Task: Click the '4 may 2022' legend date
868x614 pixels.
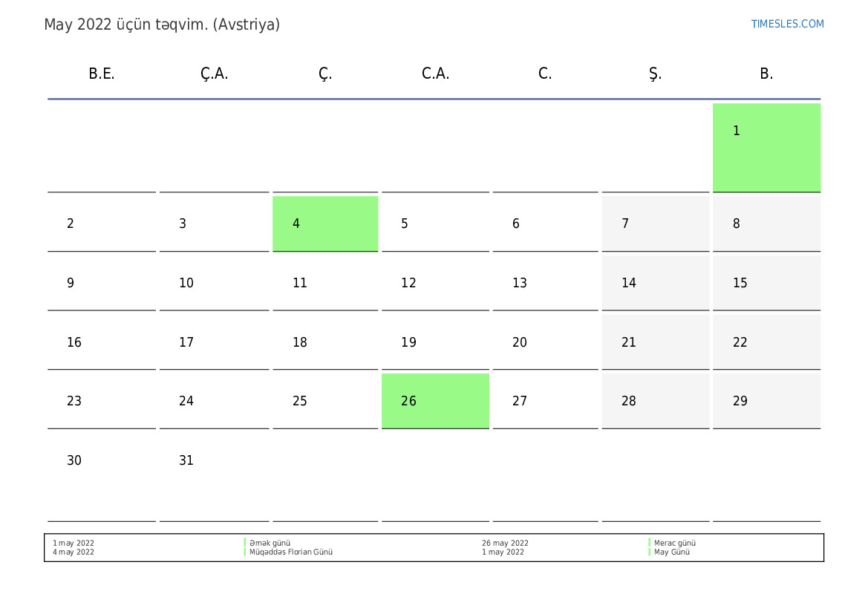Action: click(x=73, y=552)
